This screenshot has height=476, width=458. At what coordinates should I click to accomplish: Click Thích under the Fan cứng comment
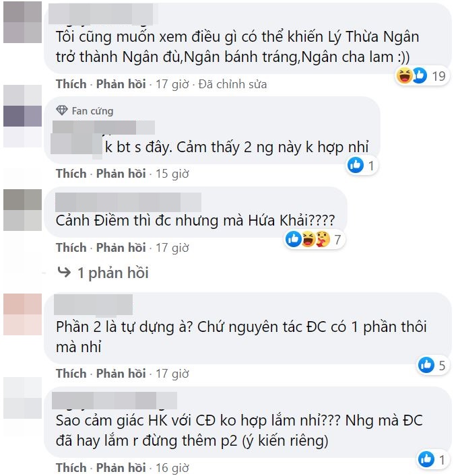click(71, 174)
